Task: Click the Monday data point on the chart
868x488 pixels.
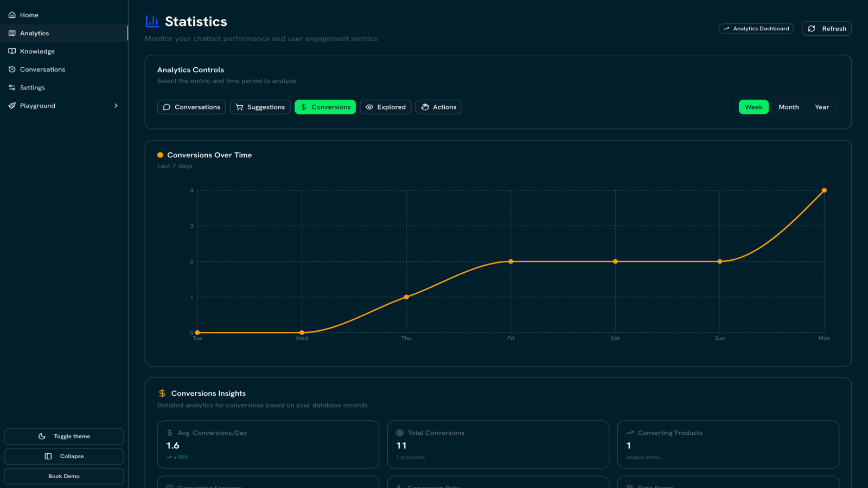Action: 824,190
